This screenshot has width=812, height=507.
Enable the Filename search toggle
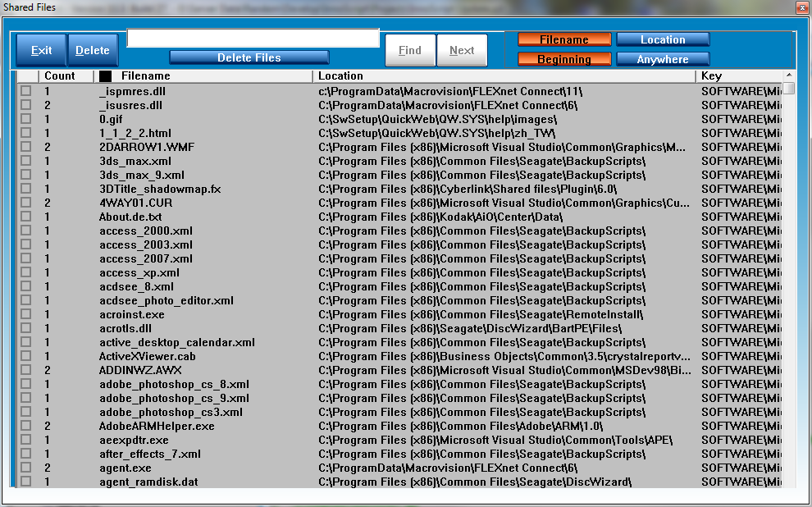tap(564, 39)
